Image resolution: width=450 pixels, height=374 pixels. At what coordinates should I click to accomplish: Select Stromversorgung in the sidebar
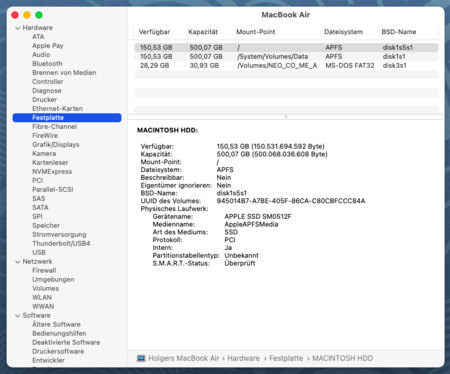point(59,235)
